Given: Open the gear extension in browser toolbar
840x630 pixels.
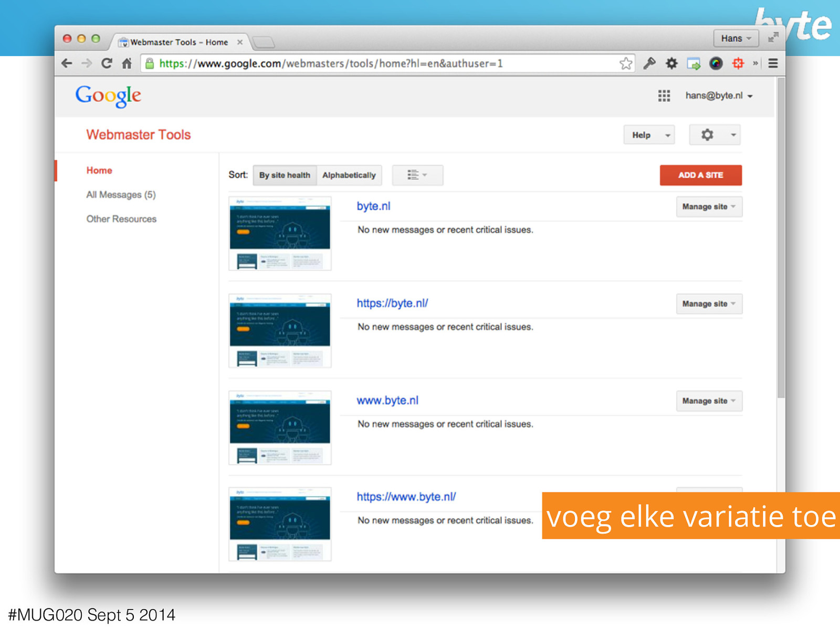Looking at the screenshot, I should point(671,64).
